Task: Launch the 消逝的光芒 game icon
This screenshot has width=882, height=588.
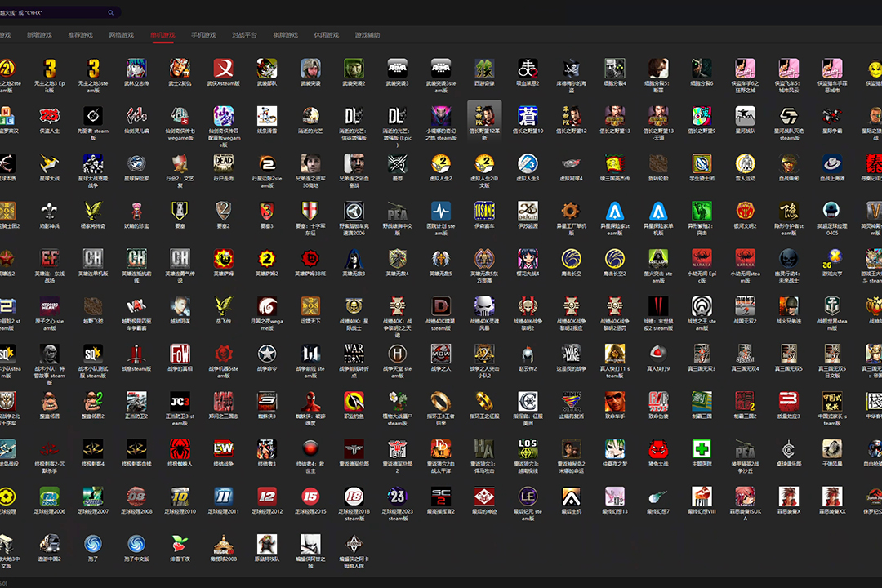Action: click(310, 116)
